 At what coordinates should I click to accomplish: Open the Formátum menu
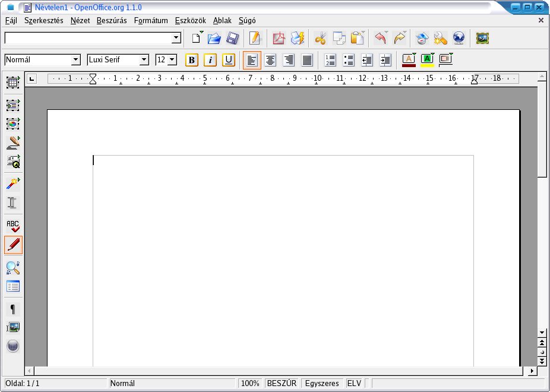click(151, 21)
